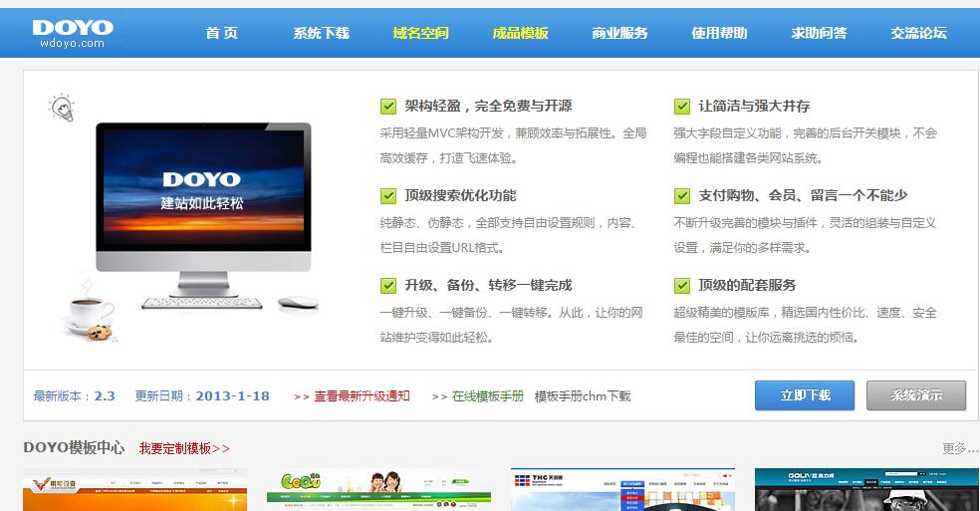Click the green check beside 顶级搜索优化功能
Viewport: 980px width, 511px height.
[x=388, y=196]
